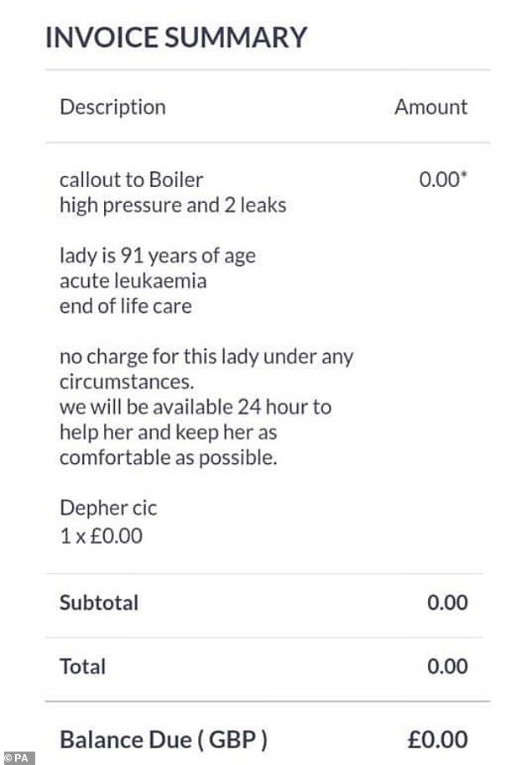Click the £0.00 balance due amount
The height and width of the screenshot is (765, 532).
437,740
